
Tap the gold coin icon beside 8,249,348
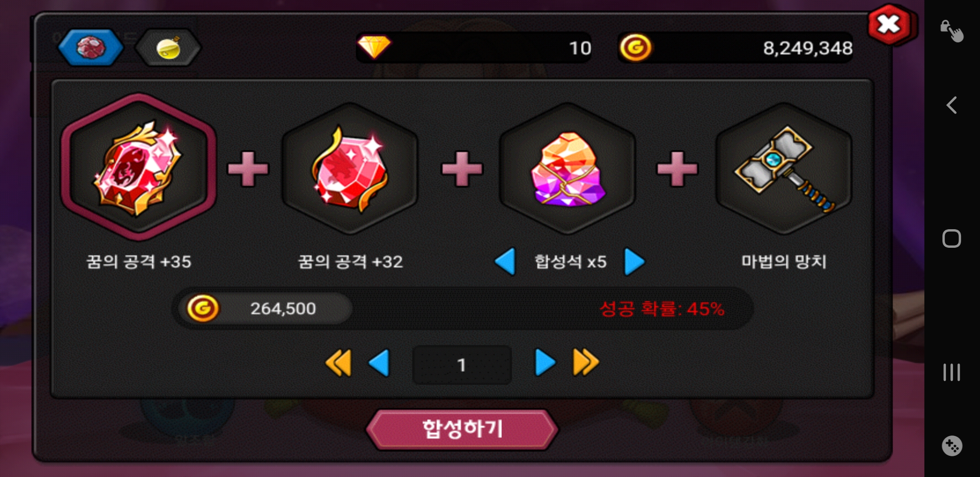point(635,47)
